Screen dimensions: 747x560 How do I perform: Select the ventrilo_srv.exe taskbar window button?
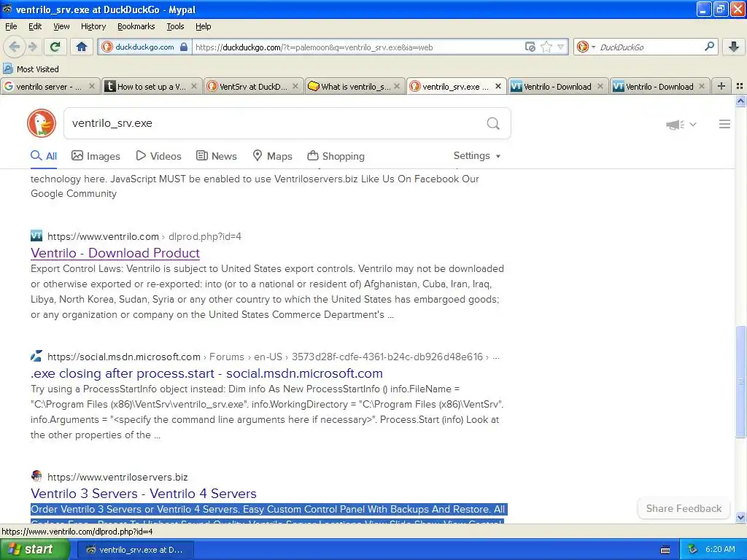tap(135, 550)
